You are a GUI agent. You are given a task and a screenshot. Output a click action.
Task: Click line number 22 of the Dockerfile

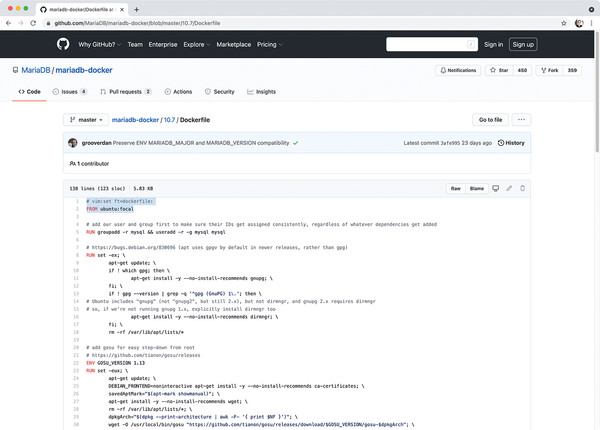pos(76,363)
